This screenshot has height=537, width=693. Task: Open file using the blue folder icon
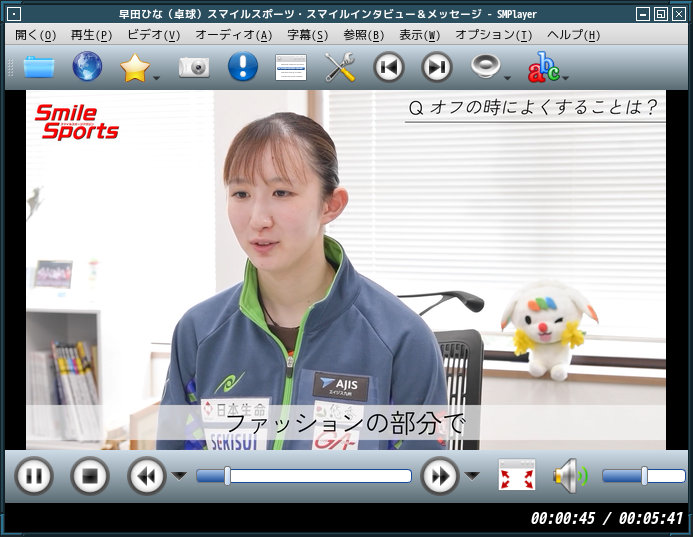pyautogui.click(x=39, y=67)
